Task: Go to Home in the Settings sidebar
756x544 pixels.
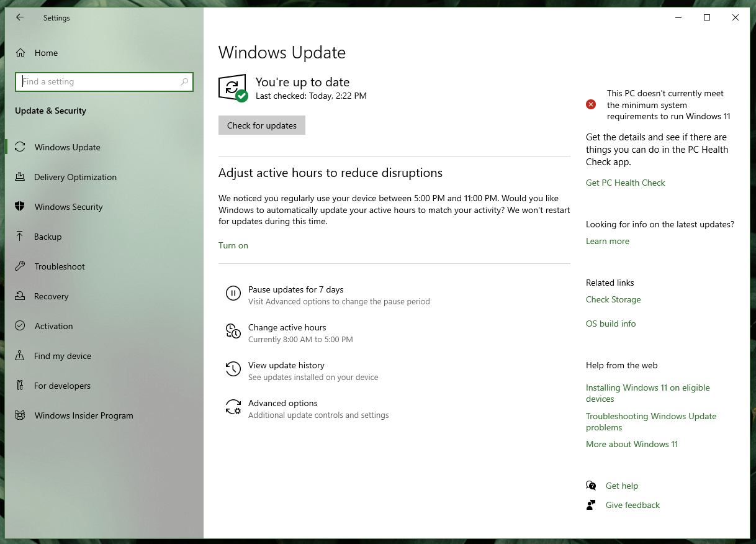Action: tap(47, 53)
